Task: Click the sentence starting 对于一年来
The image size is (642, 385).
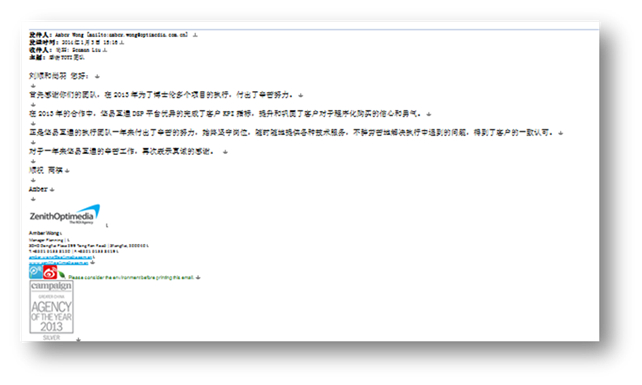Action: pyautogui.click(x=122, y=152)
